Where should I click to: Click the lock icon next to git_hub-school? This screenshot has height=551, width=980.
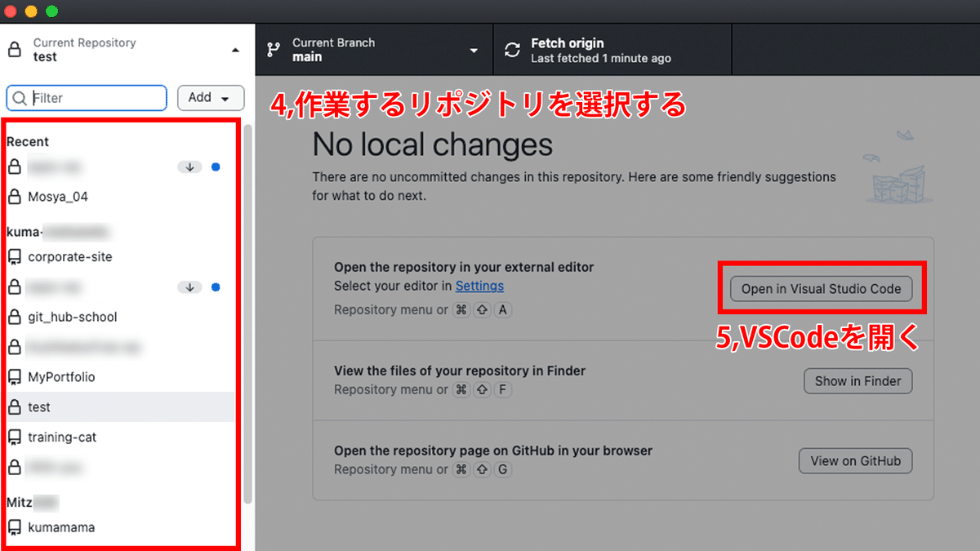[14, 317]
